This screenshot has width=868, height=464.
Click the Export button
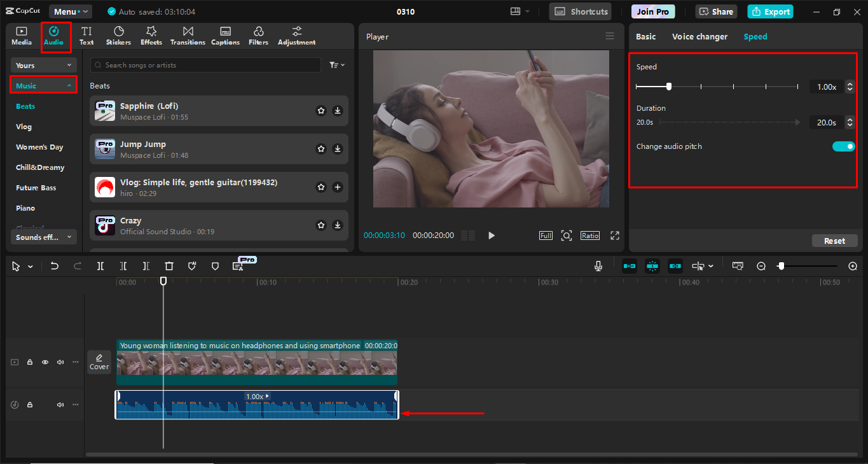tap(770, 11)
